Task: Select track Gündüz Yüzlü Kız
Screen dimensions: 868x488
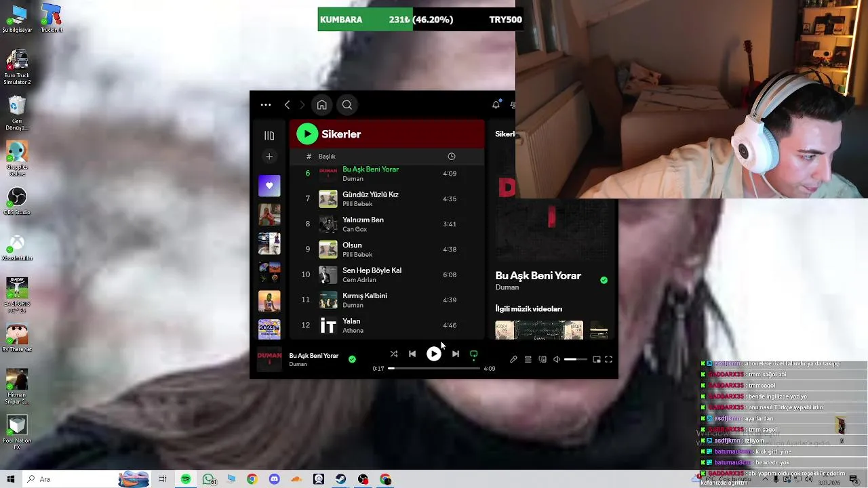Action: [x=387, y=199]
